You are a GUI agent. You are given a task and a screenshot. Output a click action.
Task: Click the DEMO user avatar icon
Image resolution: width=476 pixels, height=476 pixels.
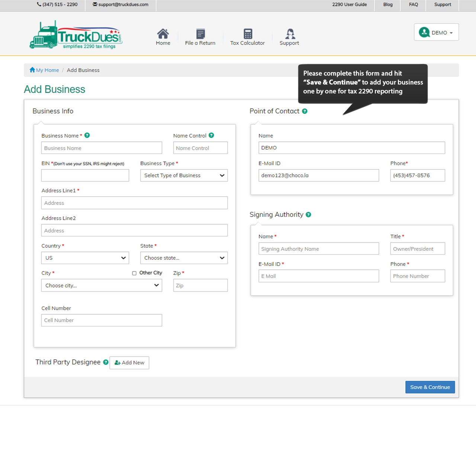424,32
